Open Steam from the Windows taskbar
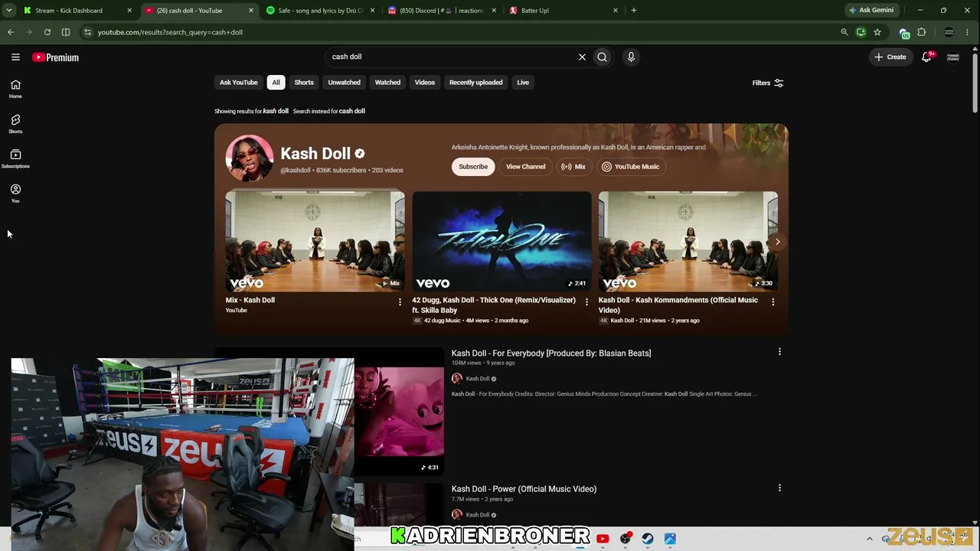This screenshot has width=980, height=551. (x=648, y=539)
